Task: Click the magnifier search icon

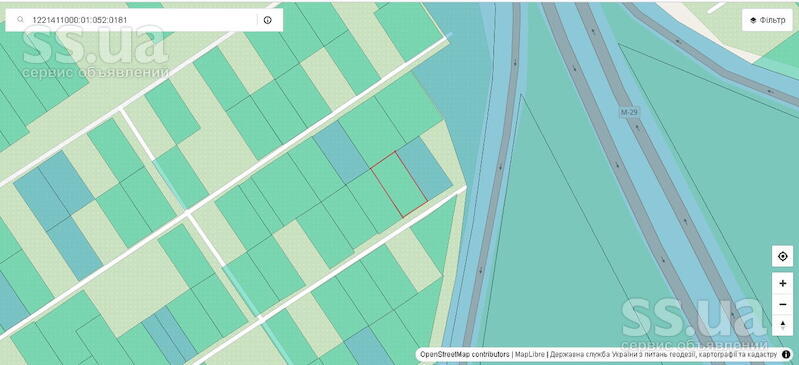Action: click(x=20, y=20)
